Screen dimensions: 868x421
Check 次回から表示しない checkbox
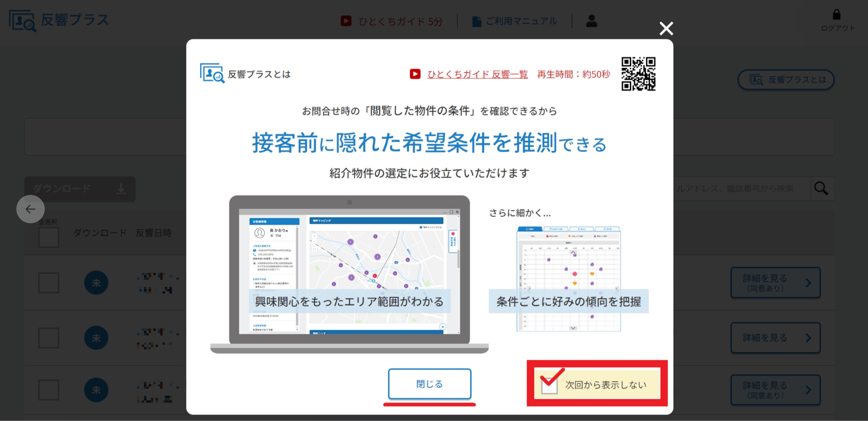[549, 385]
